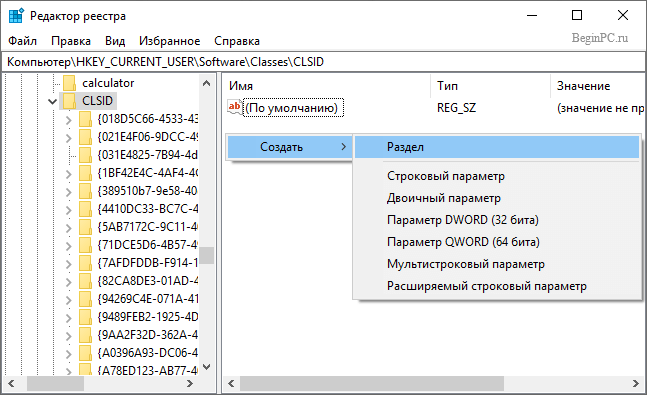This screenshot has width=647, height=395.
Task: Select the CLSID key label
Action: click(x=97, y=101)
